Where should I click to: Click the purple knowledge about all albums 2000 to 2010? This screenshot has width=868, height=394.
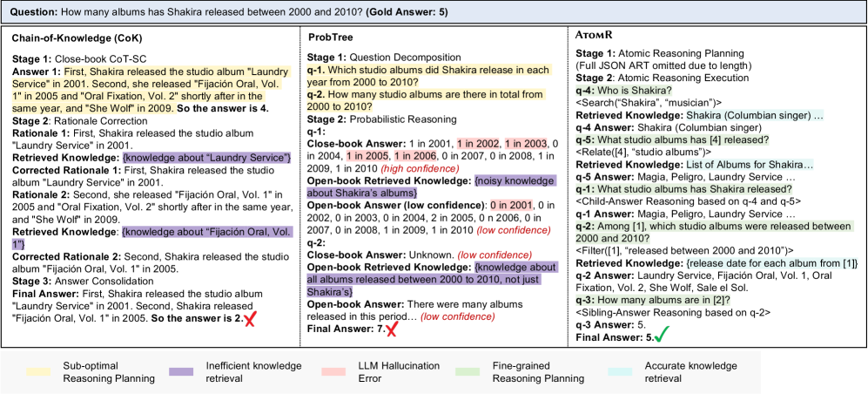click(432, 279)
